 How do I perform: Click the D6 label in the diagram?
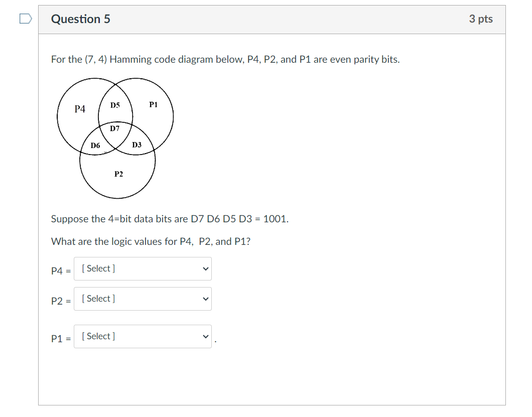point(95,146)
